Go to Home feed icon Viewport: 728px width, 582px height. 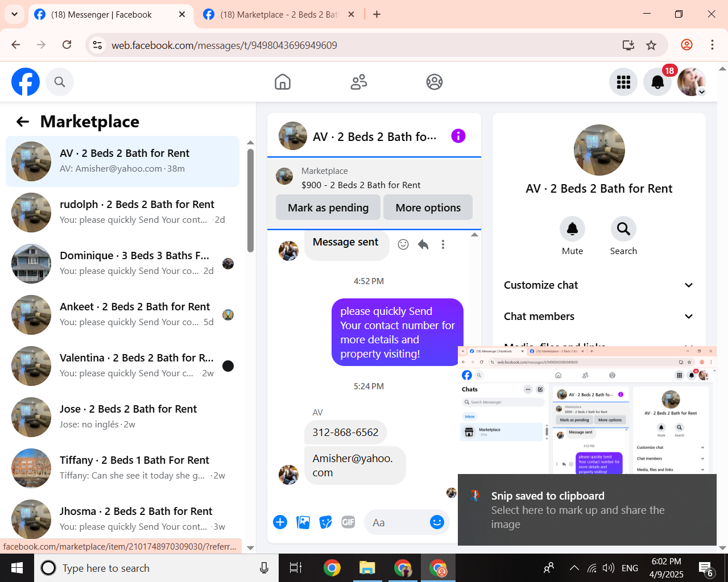(283, 82)
